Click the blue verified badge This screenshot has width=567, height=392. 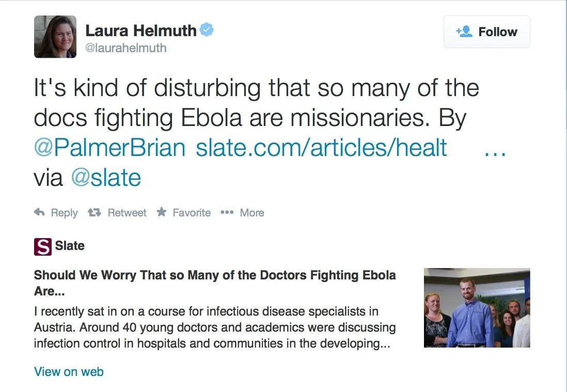[x=207, y=30]
